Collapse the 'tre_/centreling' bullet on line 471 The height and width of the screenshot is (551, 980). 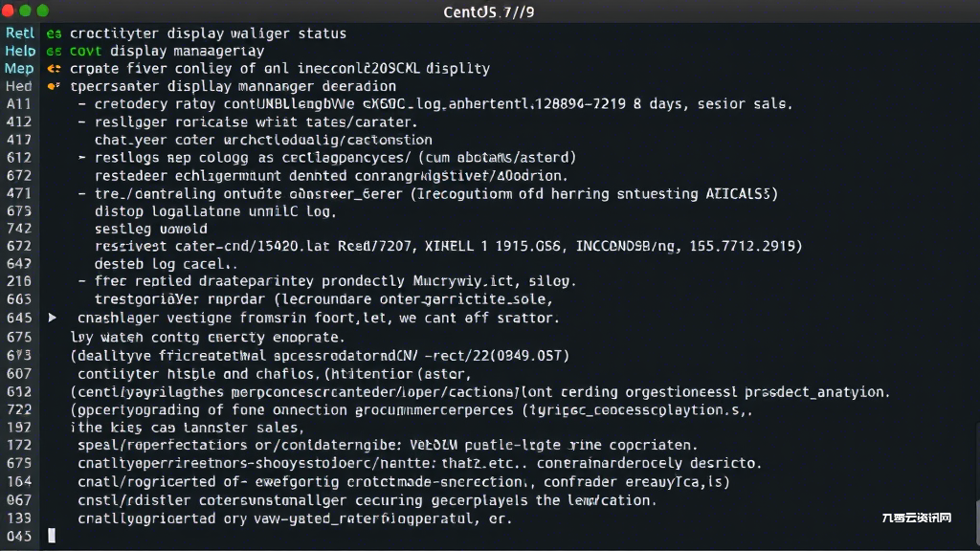(x=82, y=193)
